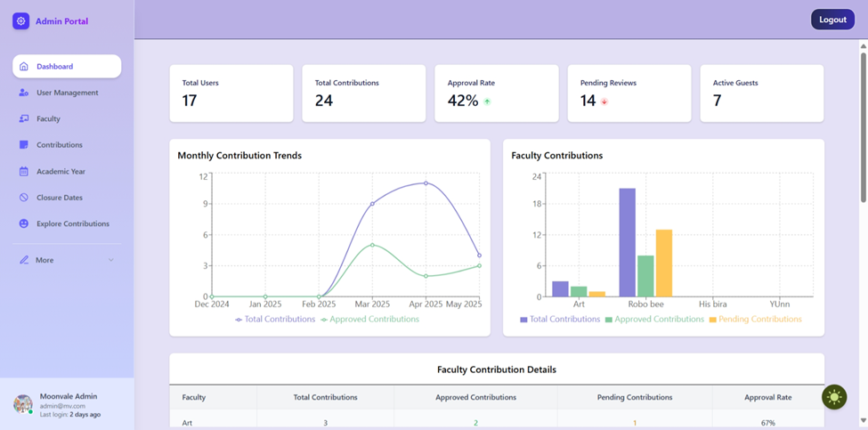This screenshot has height=430, width=868.
Task: Click the Contributions note icon
Action: 24,145
